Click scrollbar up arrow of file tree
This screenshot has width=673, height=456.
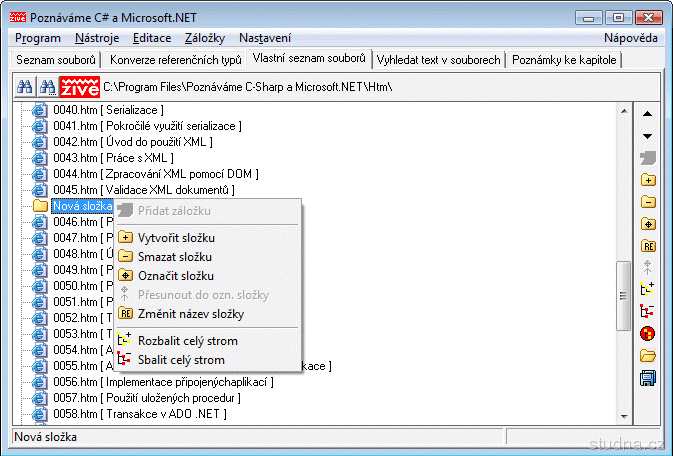(624, 111)
